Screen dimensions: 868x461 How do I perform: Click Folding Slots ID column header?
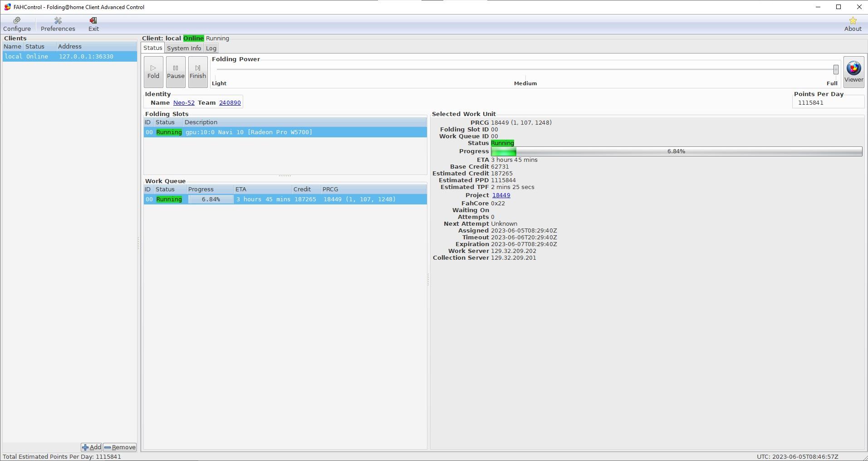pyautogui.click(x=149, y=122)
